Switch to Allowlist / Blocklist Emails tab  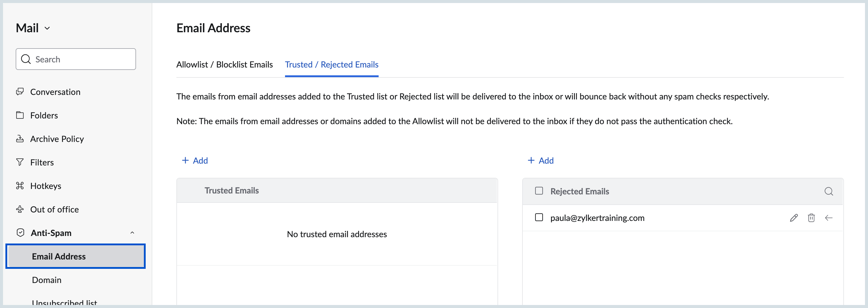[x=225, y=64]
